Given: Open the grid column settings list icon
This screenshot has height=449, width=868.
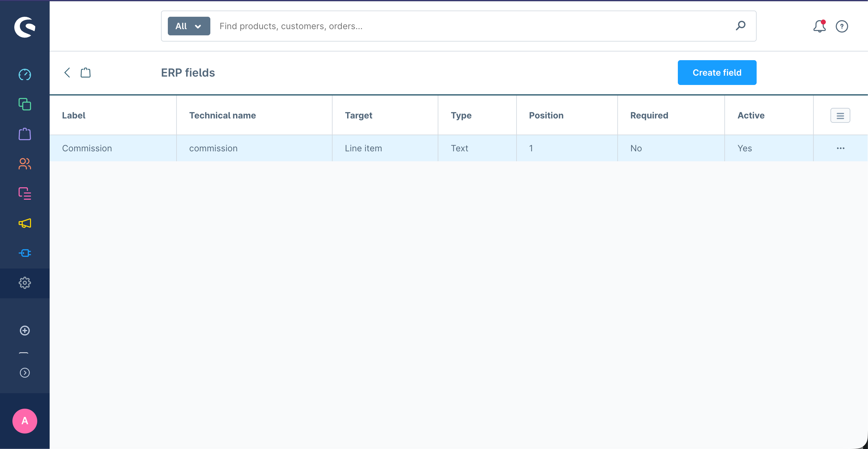Looking at the screenshot, I should point(840,116).
